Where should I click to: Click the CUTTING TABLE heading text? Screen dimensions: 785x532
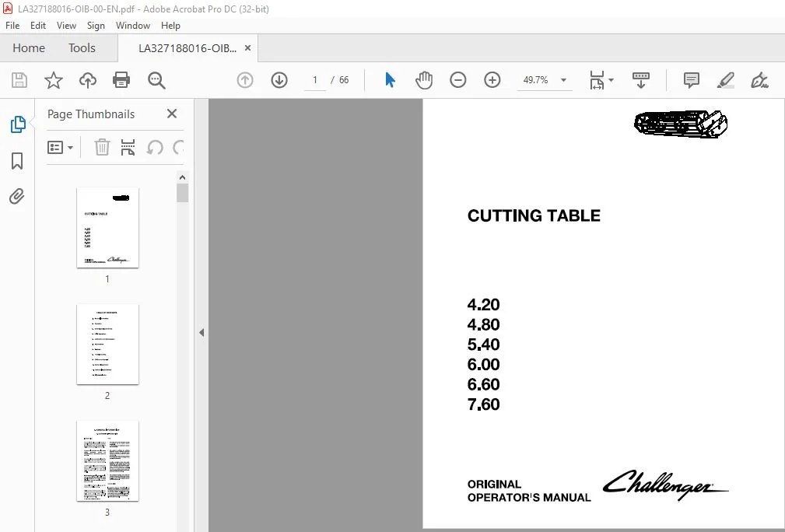coord(534,215)
